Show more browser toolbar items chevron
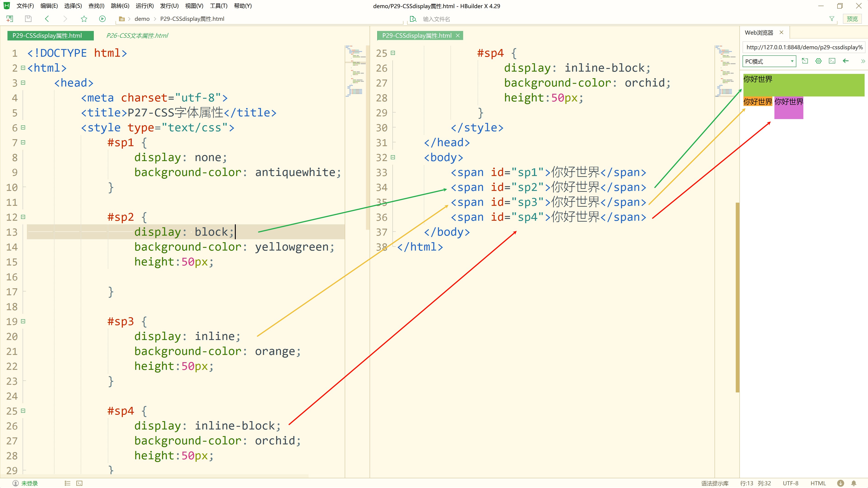This screenshot has width=868, height=488. pos(863,61)
